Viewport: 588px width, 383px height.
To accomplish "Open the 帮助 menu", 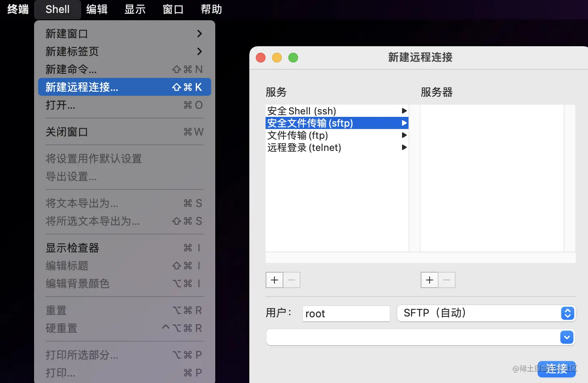I will click(x=211, y=9).
